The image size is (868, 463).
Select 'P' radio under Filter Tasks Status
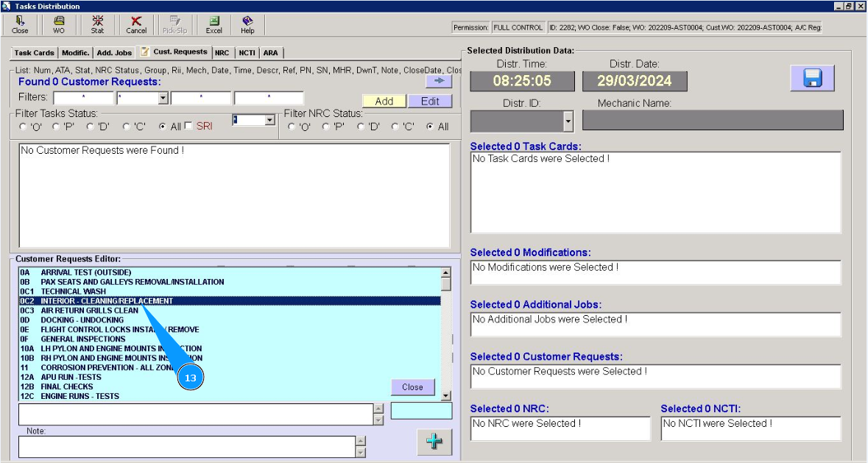pyautogui.click(x=56, y=127)
